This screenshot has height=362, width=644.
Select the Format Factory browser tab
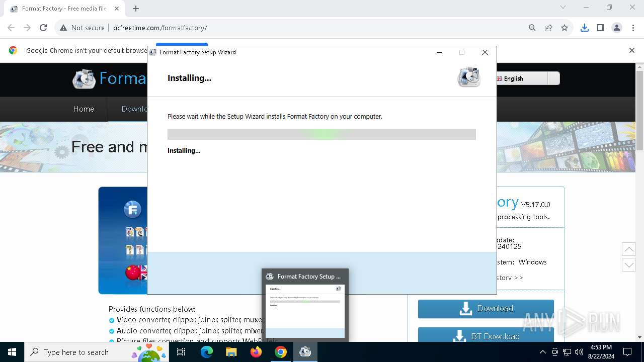coord(64,9)
